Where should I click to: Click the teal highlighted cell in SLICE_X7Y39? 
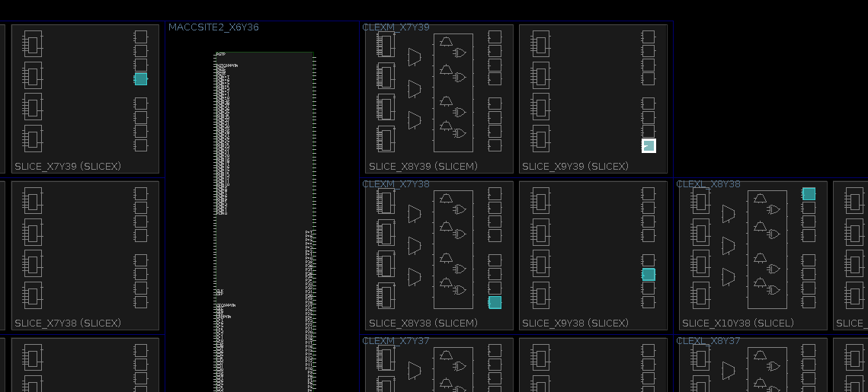[x=140, y=78]
